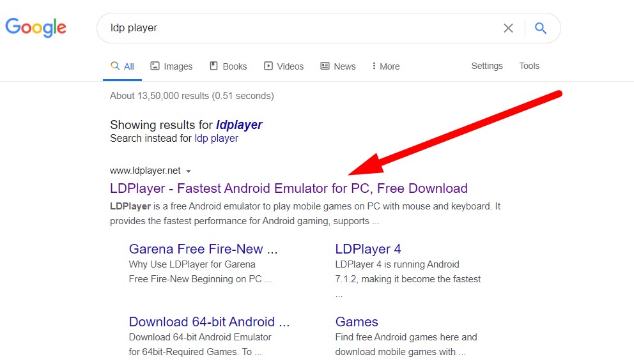
Task: Click the LDPlayer is a free Android emulator snippet
Action: tap(305, 214)
